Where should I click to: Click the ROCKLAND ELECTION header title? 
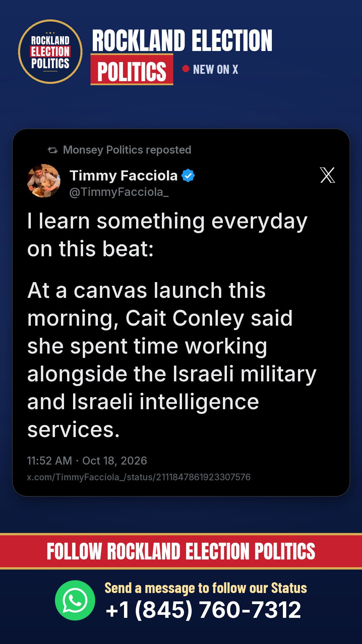click(x=182, y=41)
